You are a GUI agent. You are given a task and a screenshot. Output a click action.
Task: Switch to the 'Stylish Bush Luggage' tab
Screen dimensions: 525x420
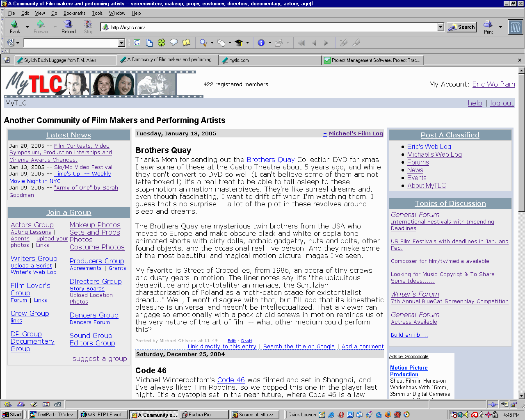[65, 60]
